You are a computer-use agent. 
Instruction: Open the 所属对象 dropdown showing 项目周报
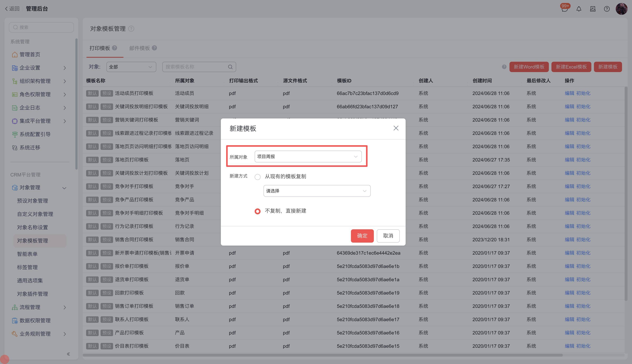tap(308, 157)
